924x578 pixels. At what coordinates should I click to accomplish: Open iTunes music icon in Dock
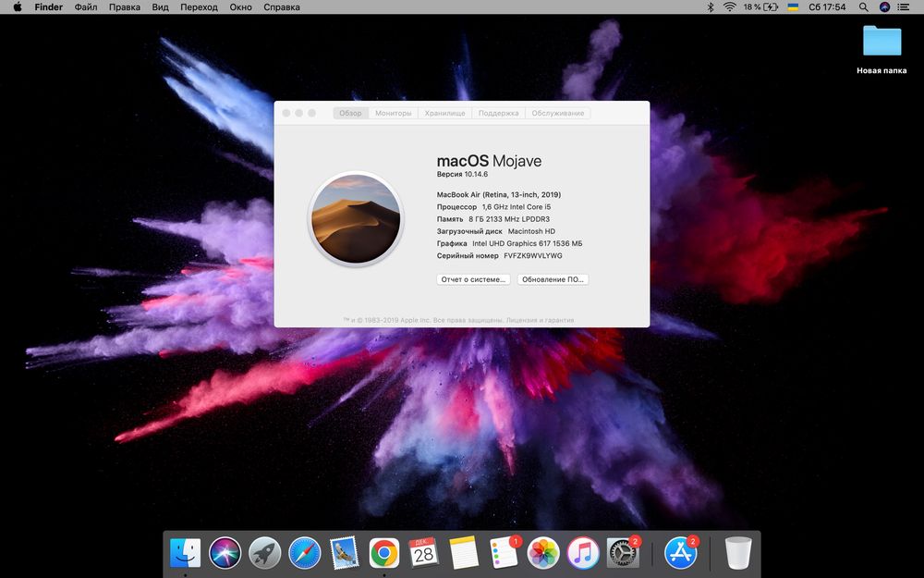click(x=583, y=553)
